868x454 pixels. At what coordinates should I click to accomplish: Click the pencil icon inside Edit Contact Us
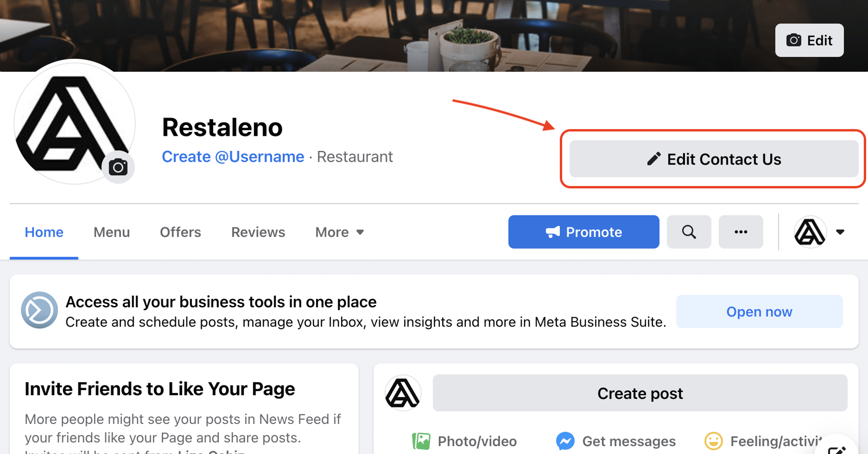tap(653, 159)
